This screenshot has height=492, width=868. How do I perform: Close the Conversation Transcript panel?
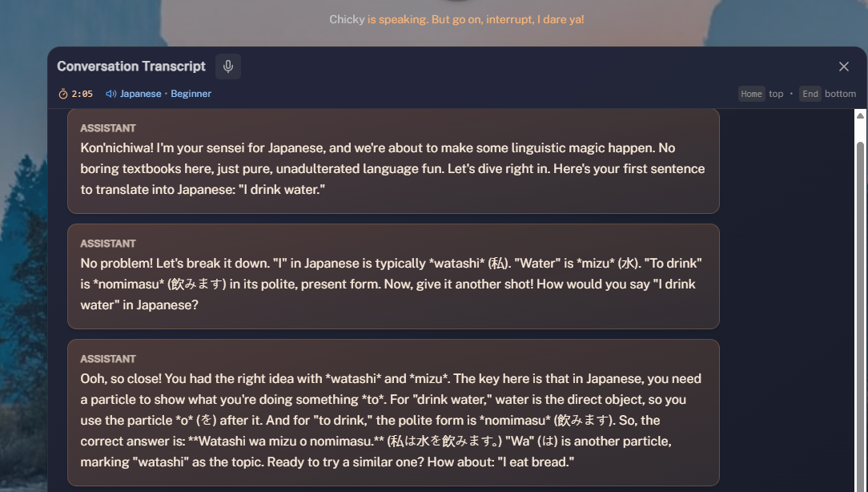(x=843, y=67)
